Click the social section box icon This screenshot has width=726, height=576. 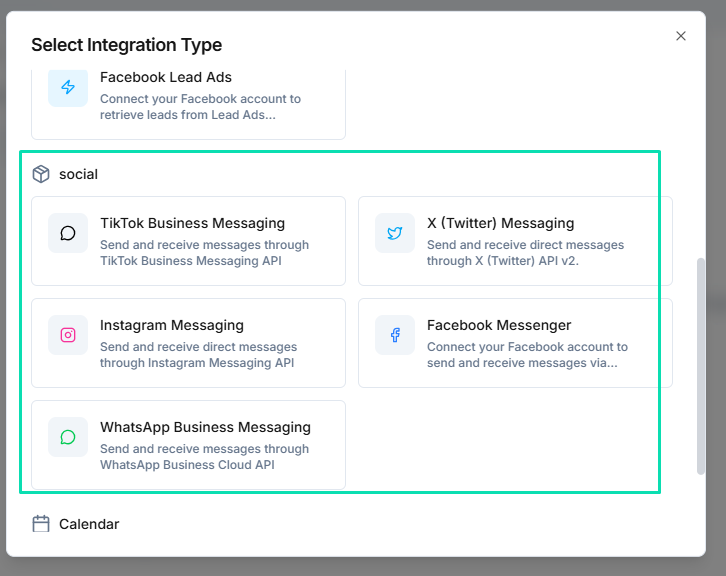pos(41,174)
